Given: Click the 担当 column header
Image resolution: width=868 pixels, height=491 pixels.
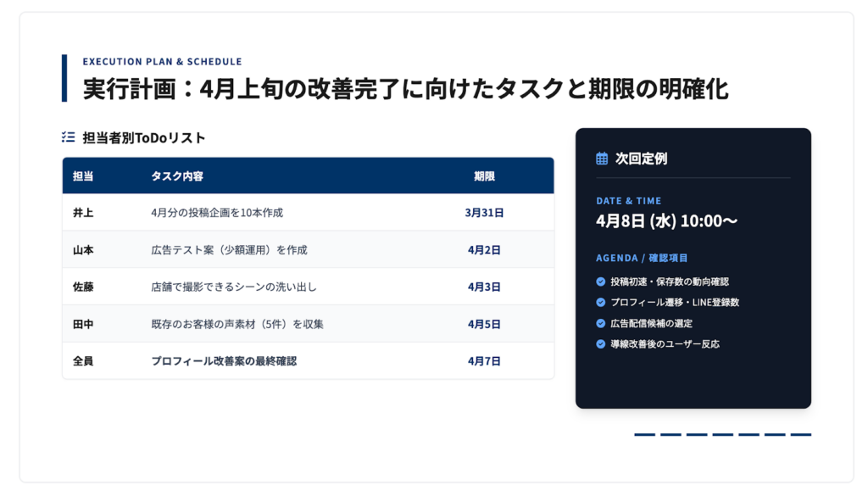Looking at the screenshot, I should (x=83, y=176).
